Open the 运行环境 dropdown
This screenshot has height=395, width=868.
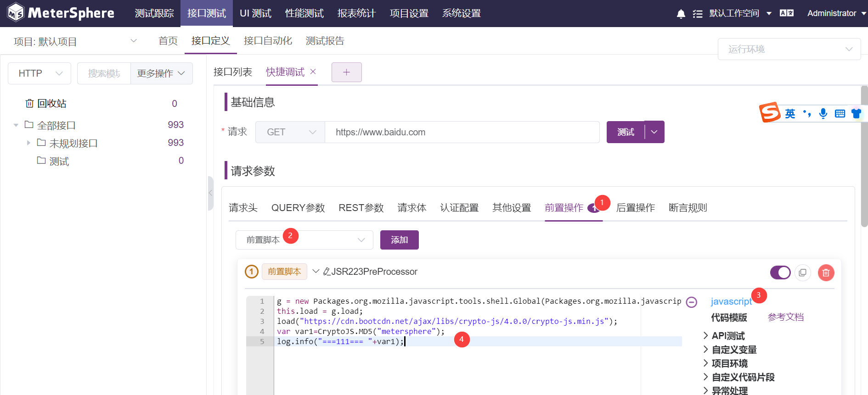coord(789,49)
